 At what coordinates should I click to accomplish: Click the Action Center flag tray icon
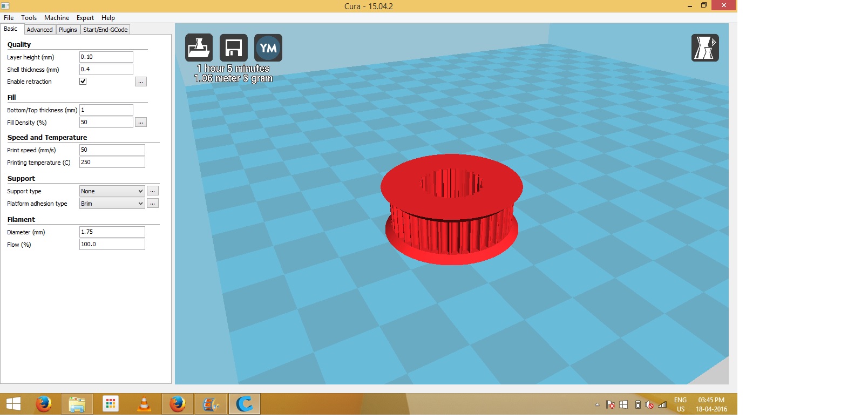pyautogui.click(x=611, y=404)
